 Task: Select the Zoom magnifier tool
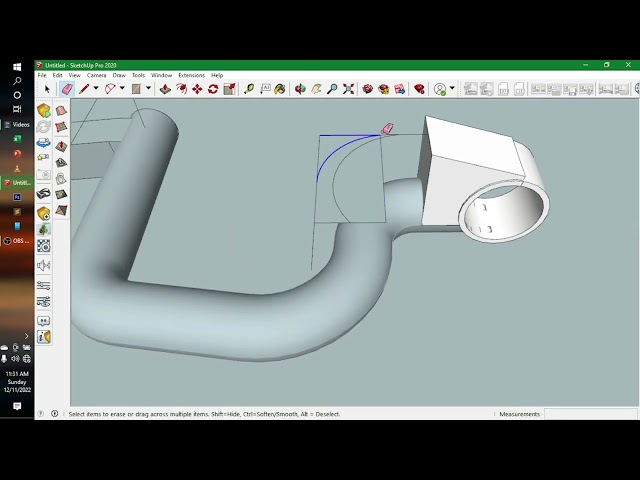pyautogui.click(x=332, y=89)
